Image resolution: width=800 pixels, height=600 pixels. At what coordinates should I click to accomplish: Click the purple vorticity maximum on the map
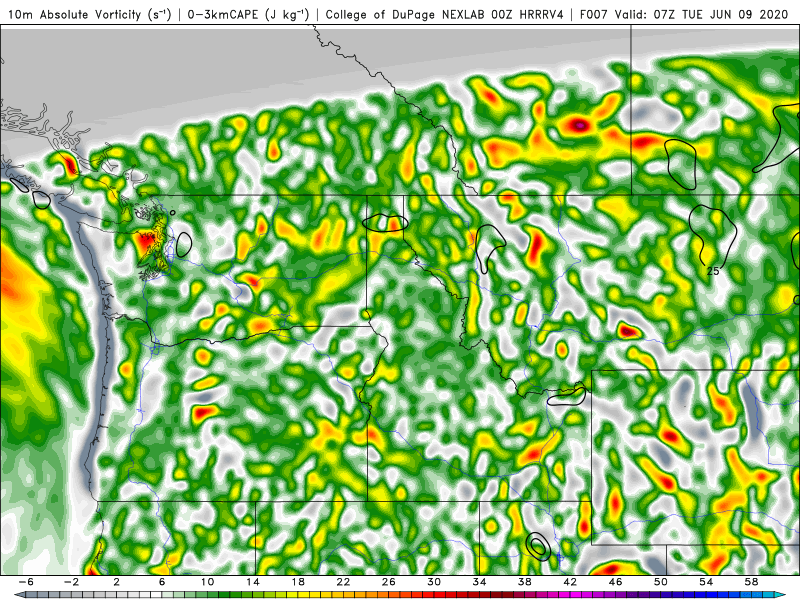[580, 124]
